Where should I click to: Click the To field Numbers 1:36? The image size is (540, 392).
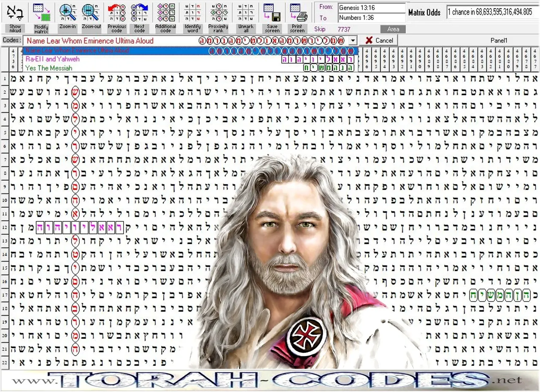(x=371, y=18)
